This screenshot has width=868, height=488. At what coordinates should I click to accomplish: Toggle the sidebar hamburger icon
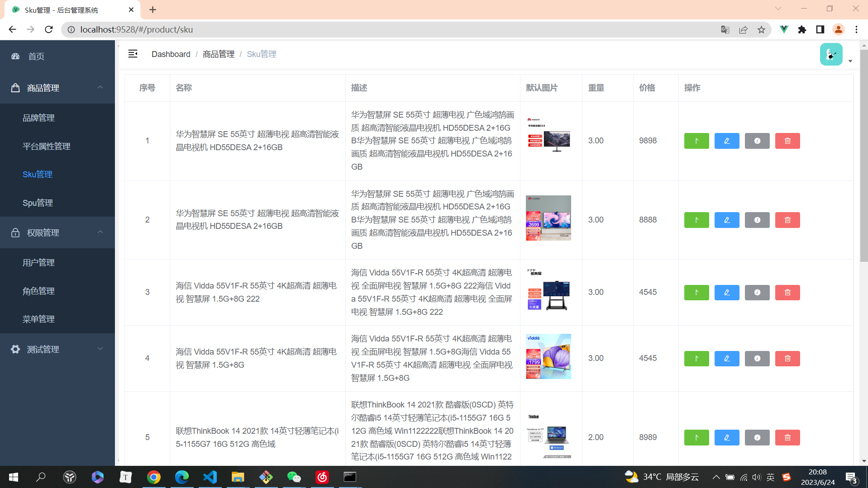133,54
